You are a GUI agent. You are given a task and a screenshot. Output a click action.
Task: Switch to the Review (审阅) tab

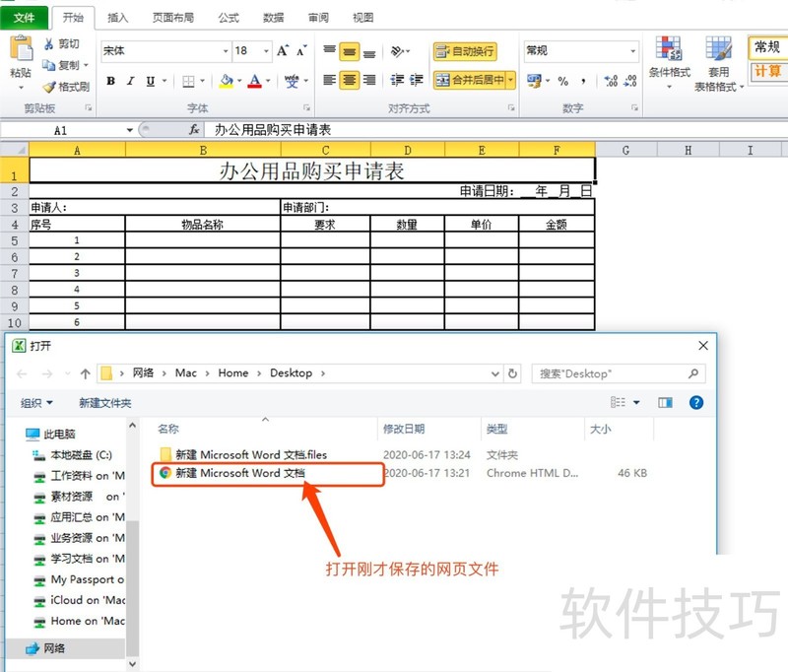pos(318,18)
